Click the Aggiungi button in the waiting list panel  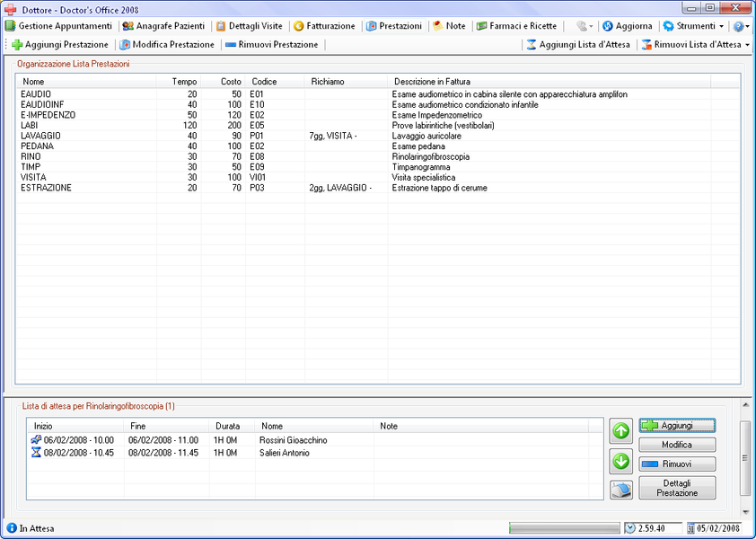coord(677,426)
